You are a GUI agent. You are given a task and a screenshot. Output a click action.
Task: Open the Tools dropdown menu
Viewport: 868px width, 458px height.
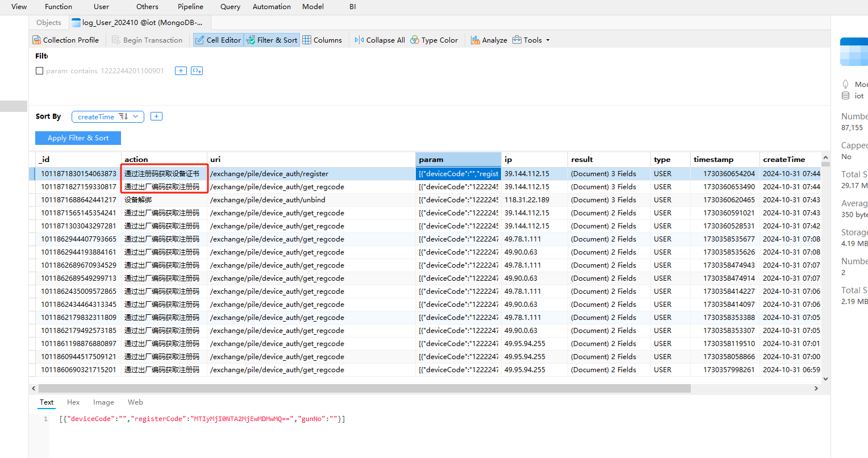[x=531, y=40]
